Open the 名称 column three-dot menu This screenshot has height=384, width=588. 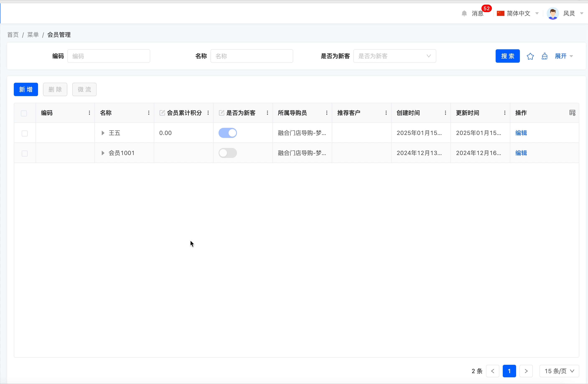coord(149,113)
